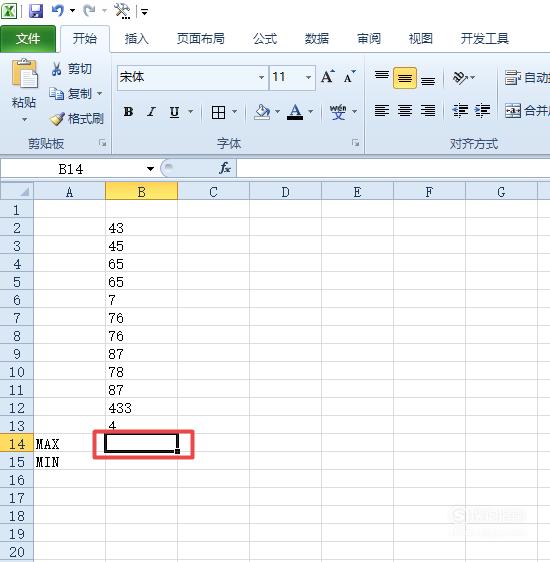Open the 审阅 ribbon tab
Screen dimensions: 550x562
tap(369, 39)
